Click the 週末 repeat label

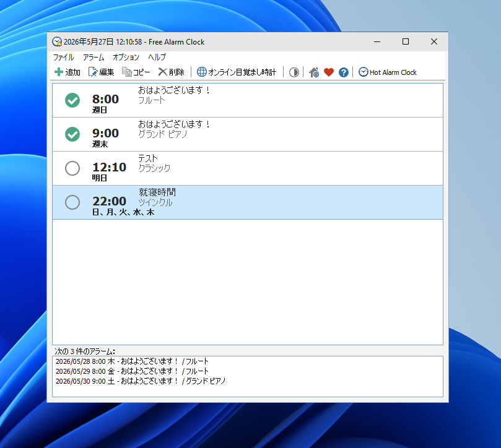coord(100,144)
